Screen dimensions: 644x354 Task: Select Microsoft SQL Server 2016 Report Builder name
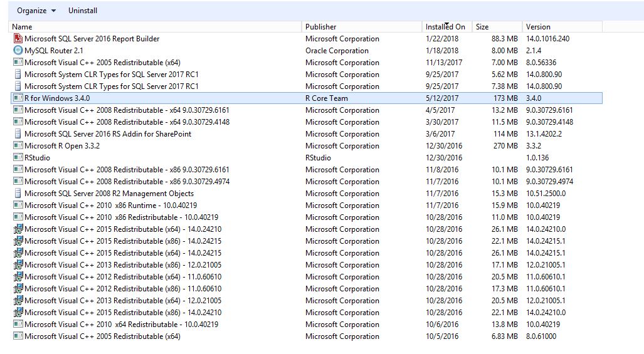pos(92,39)
